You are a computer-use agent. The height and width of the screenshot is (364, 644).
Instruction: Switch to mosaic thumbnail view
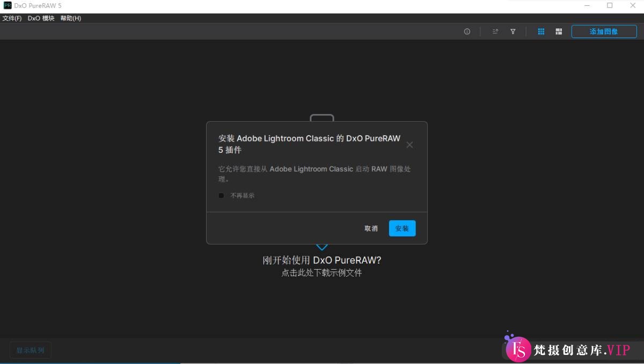(559, 32)
